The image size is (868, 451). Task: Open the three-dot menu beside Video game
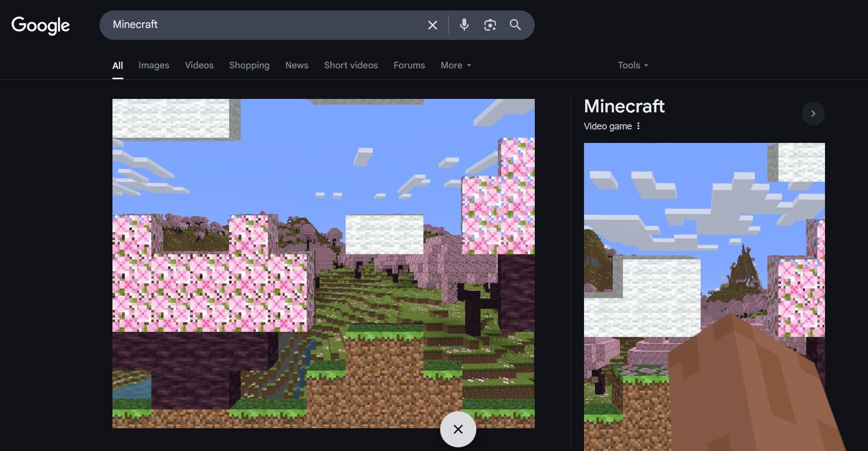tap(638, 126)
